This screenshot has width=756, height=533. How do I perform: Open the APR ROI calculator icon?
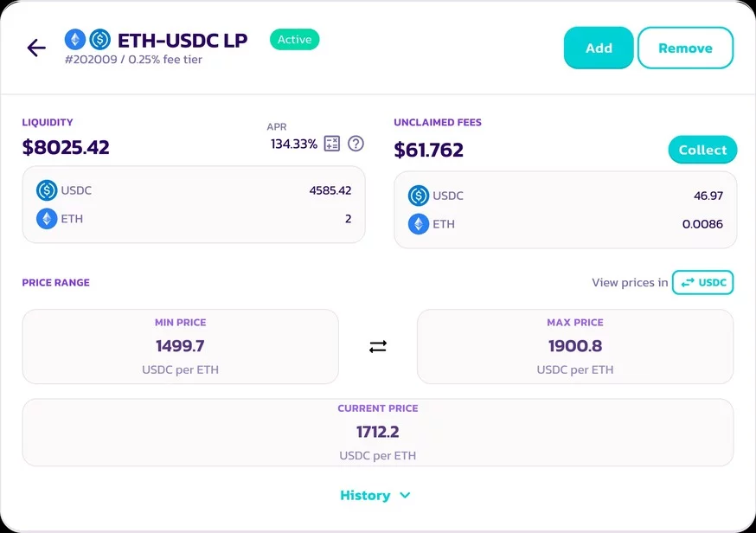point(332,144)
